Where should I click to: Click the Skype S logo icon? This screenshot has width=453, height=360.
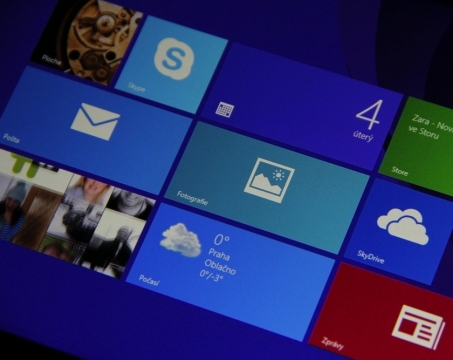click(x=174, y=59)
